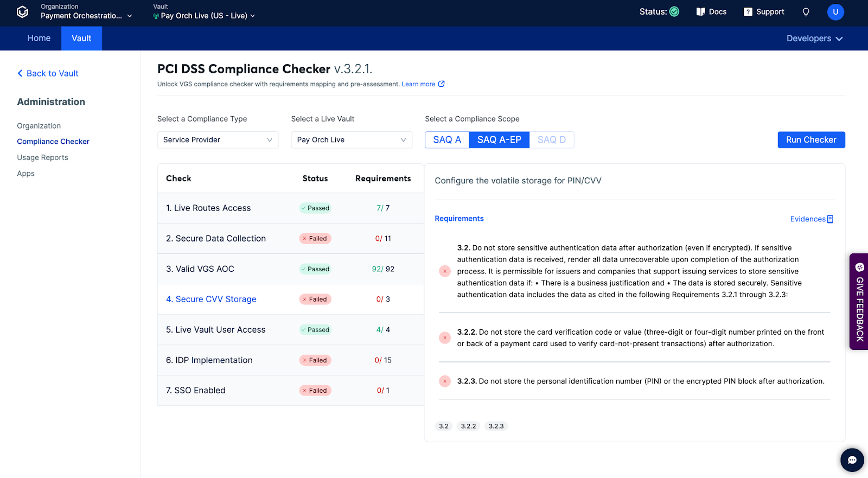Click the Check column header
868x478 pixels.
(178, 179)
